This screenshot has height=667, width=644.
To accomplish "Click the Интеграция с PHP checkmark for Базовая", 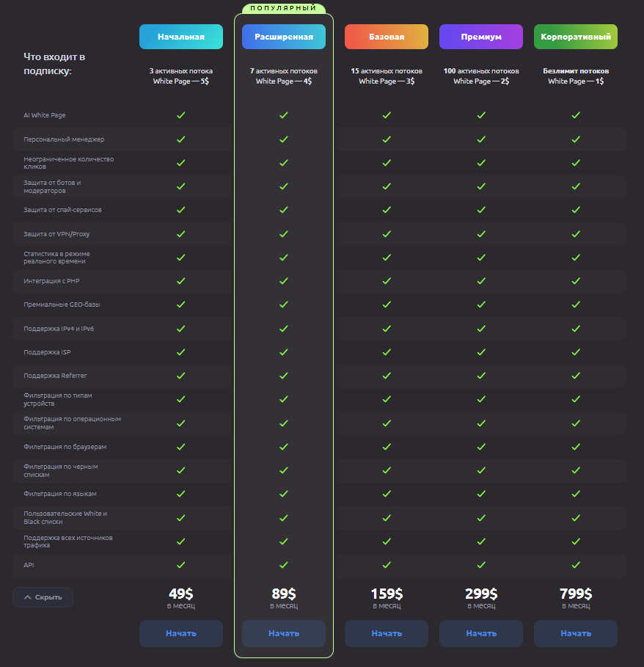I will (x=387, y=281).
